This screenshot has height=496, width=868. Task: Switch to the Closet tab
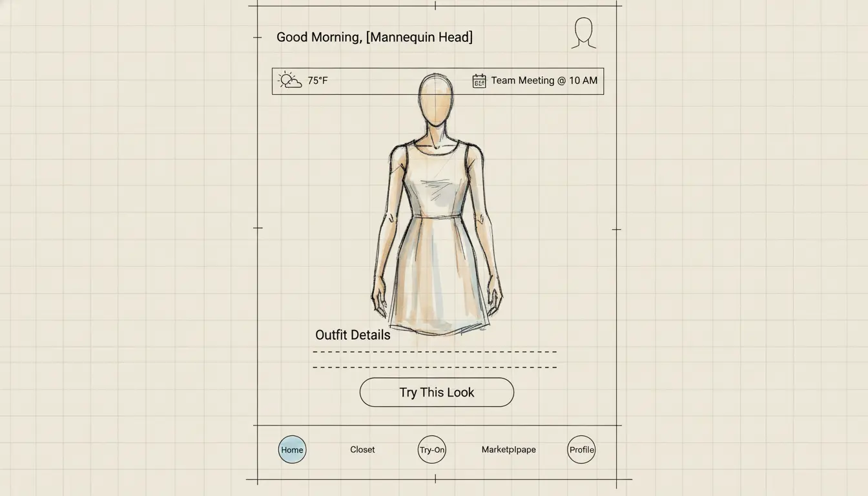coord(362,449)
